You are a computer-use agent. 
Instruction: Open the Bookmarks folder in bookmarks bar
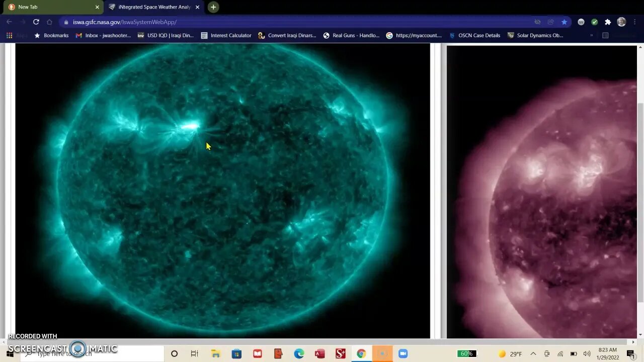pyautogui.click(x=51, y=35)
